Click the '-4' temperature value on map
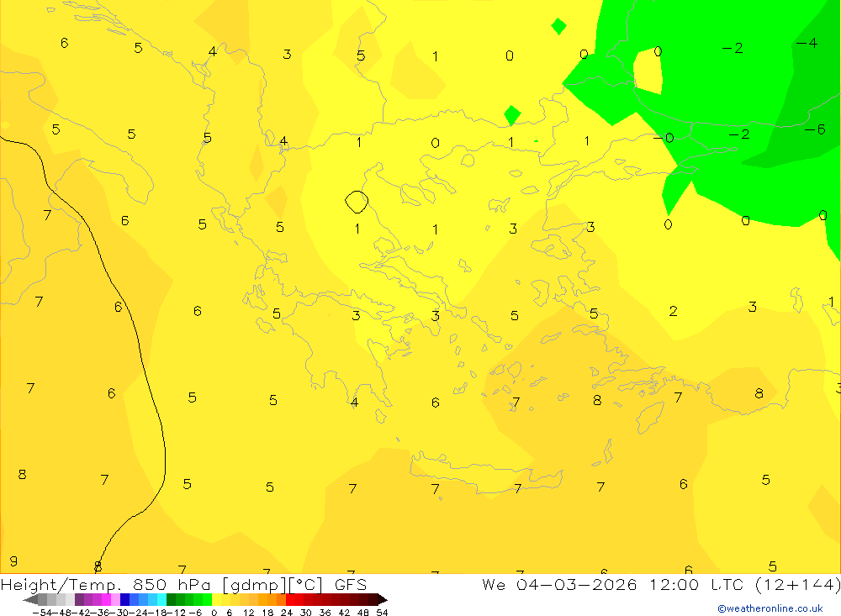The height and width of the screenshot is (616, 841). pyautogui.click(x=807, y=43)
